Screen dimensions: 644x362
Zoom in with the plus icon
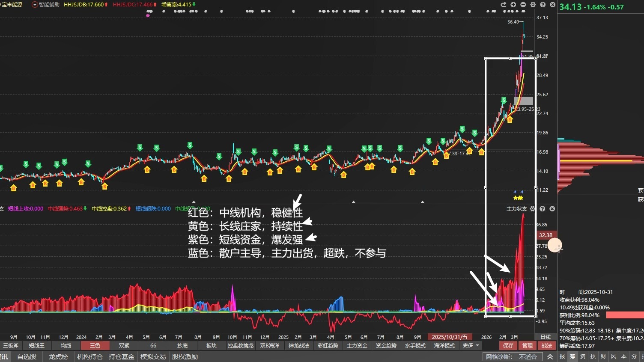point(513,5)
